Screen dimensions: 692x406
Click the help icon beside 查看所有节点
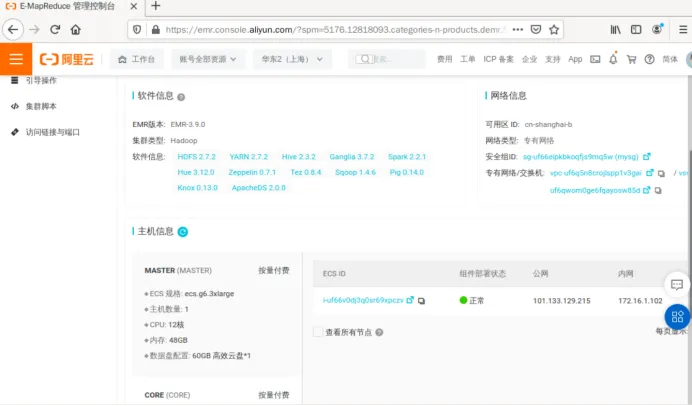(379, 332)
